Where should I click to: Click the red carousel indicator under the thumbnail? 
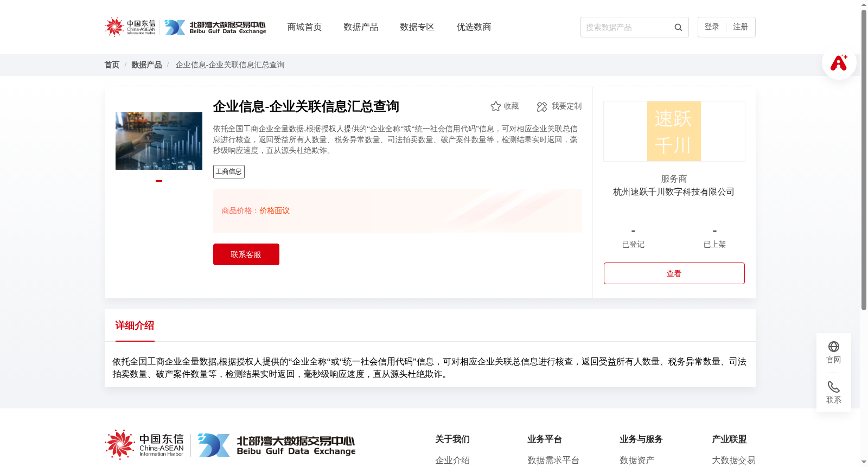[159, 181]
